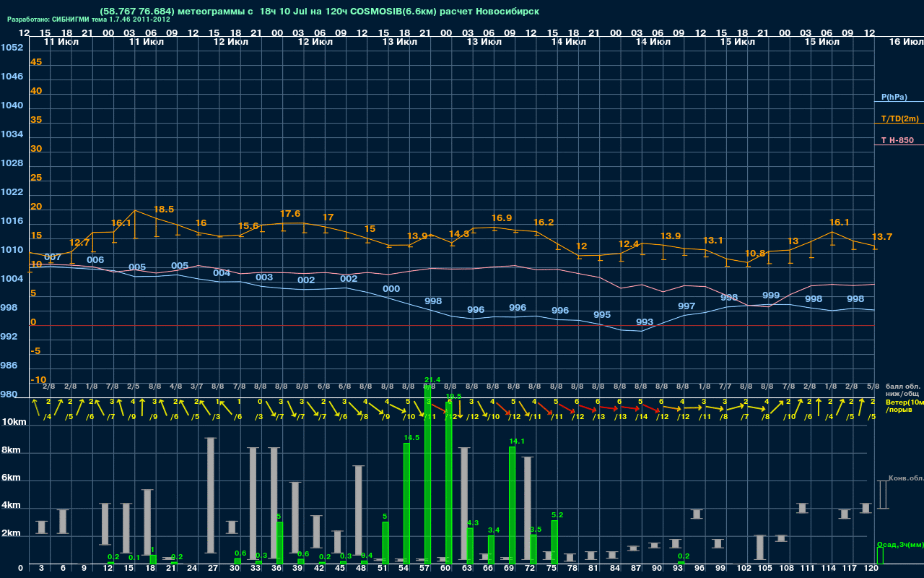Click the 1028 pressure axis label
This screenshot has height=578, width=924.
pos(12,163)
